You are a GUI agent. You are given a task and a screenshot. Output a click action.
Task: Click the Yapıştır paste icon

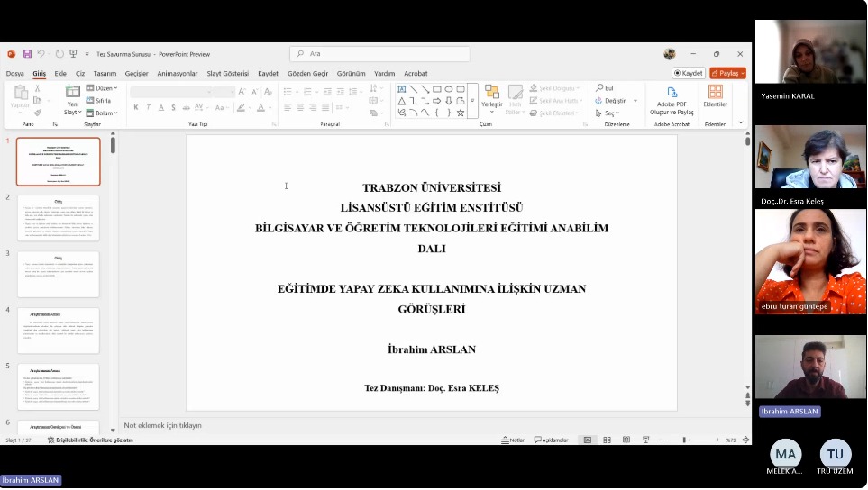pos(21,92)
